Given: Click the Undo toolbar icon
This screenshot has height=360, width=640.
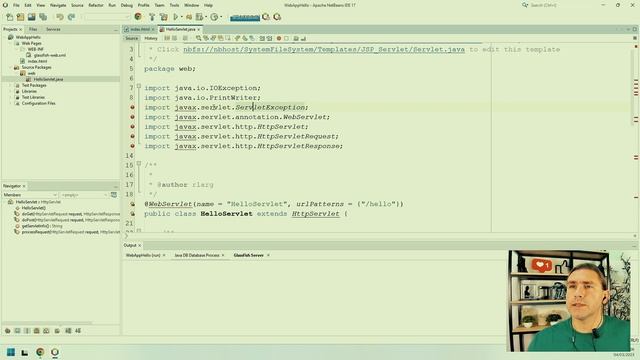Looking at the screenshot, I should 60,17.
